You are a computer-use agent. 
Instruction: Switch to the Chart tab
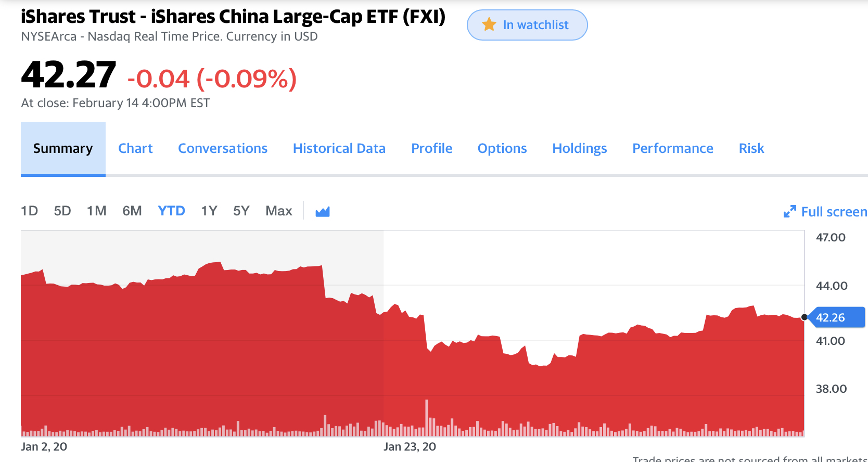pyautogui.click(x=135, y=149)
